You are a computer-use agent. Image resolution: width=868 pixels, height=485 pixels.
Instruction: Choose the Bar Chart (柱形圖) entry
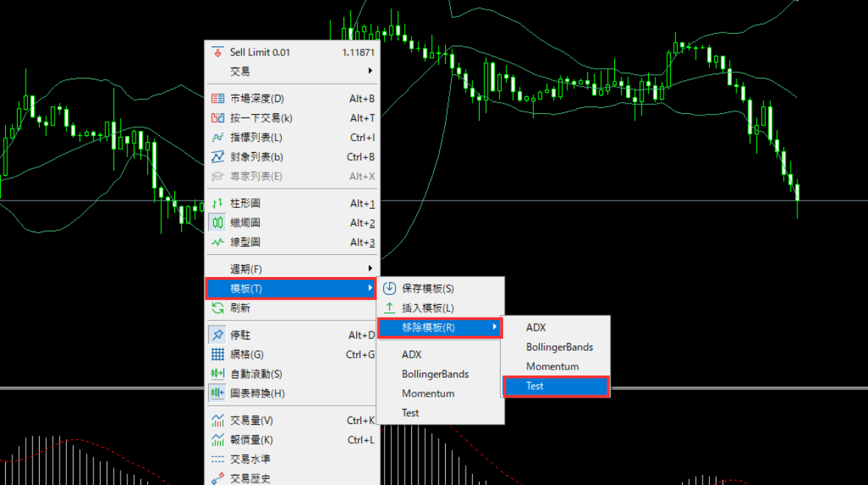[245, 204]
